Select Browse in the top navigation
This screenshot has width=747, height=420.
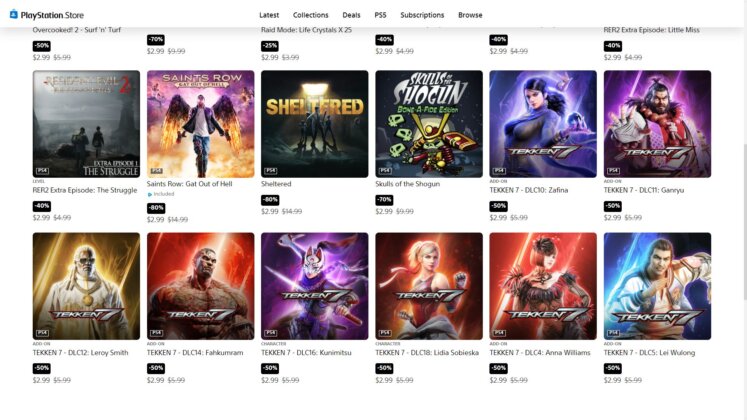pyautogui.click(x=470, y=15)
